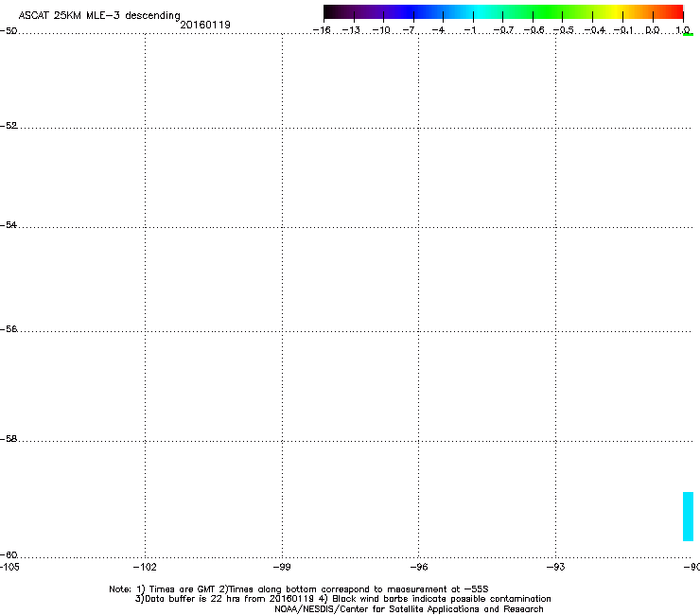Click the NOAA/NESDIS Center credit line
700x615 pixels.
coord(409,609)
